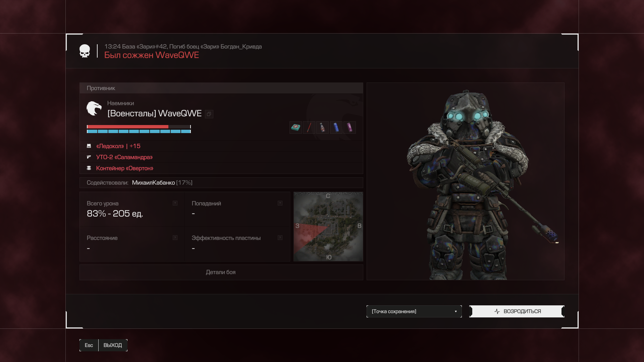Click container icon beside «Овертон»
Screen dimensions: 644x362
tap(89, 168)
